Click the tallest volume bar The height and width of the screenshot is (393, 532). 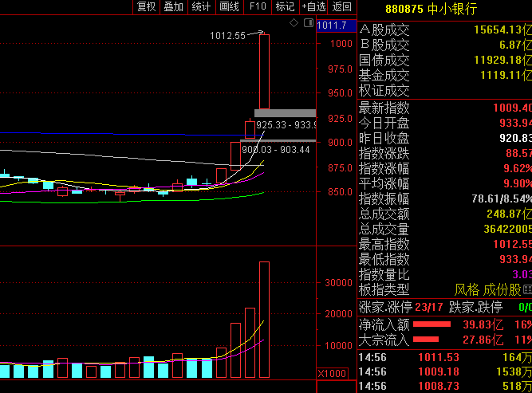(x=264, y=319)
